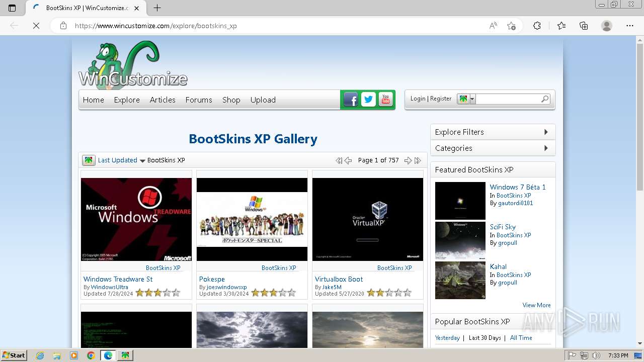Open browser Collections icon

click(584, 26)
